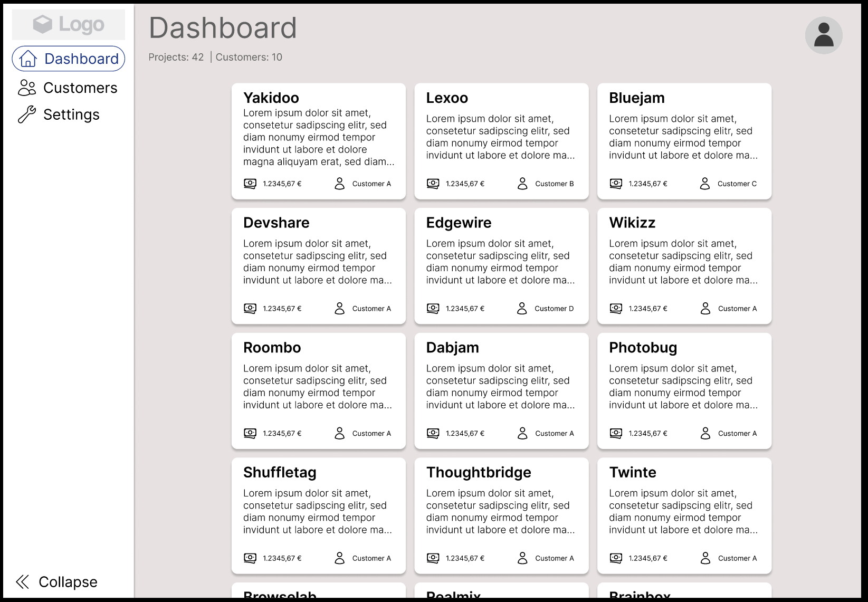
Task: Click the person icon on Wikizz card
Action: click(705, 309)
